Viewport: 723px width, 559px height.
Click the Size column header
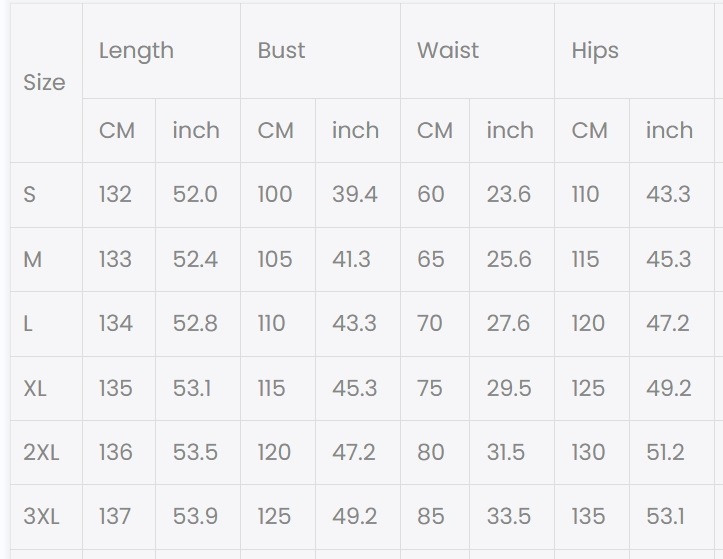click(44, 83)
